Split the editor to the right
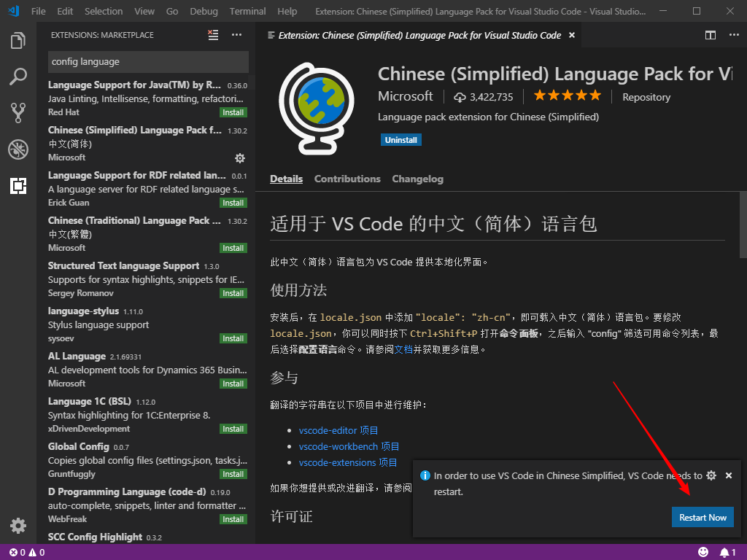 711,35
